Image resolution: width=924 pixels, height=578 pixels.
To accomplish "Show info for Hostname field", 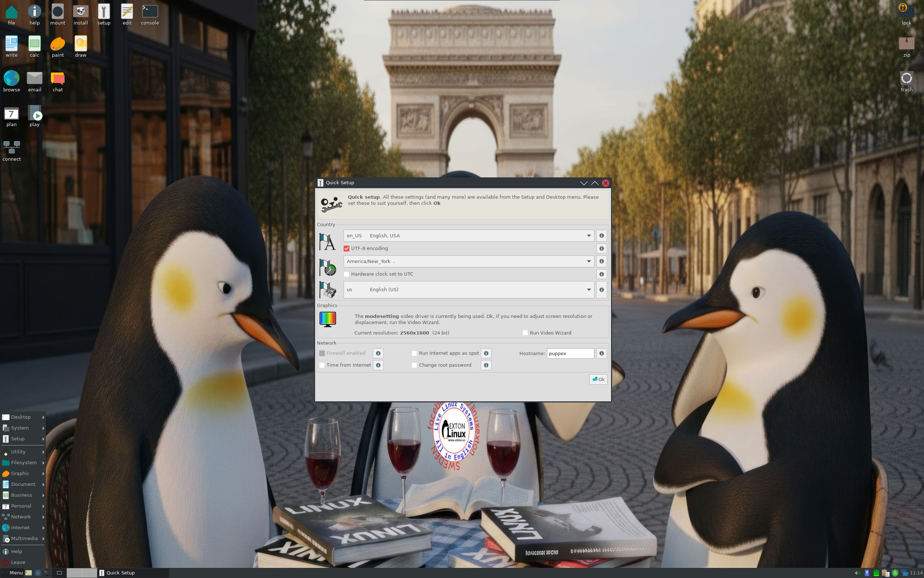I will click(x=601, y=353).
